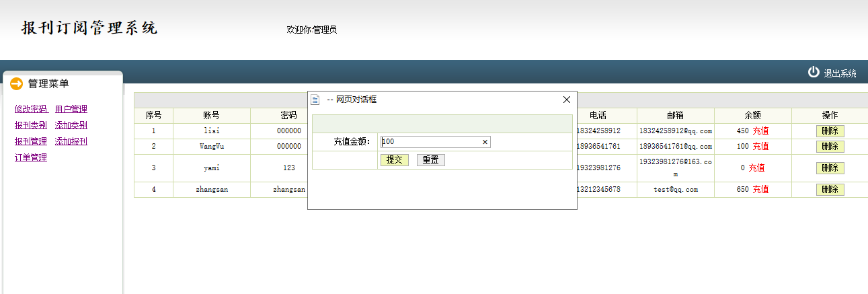Select the 邮箱 column header

click(x=676, y=115)
